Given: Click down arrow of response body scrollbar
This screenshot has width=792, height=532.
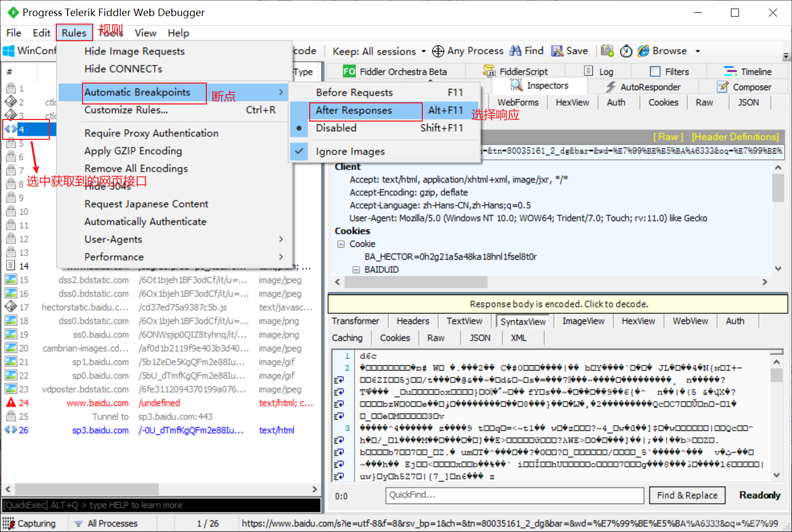Looking at the screenshot, I should click(776, 475).
